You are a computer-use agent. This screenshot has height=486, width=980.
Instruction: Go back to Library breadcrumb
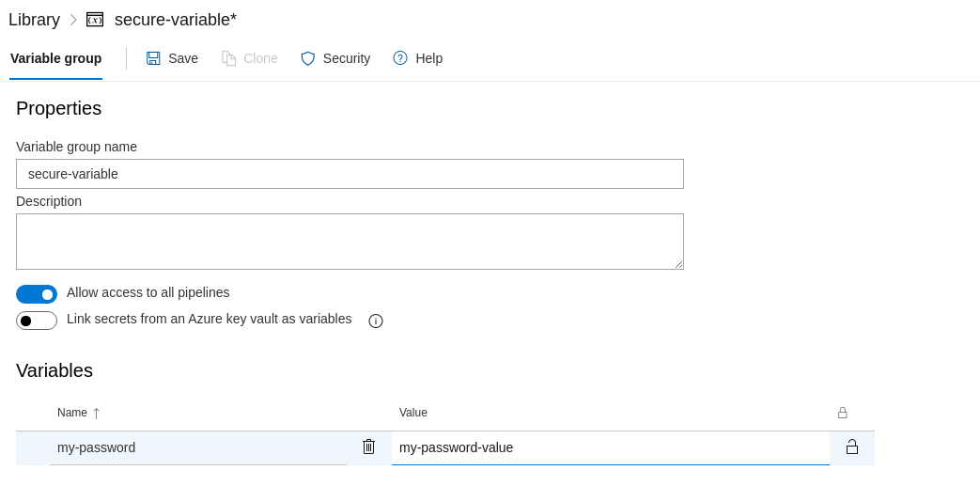pos(34,20)
